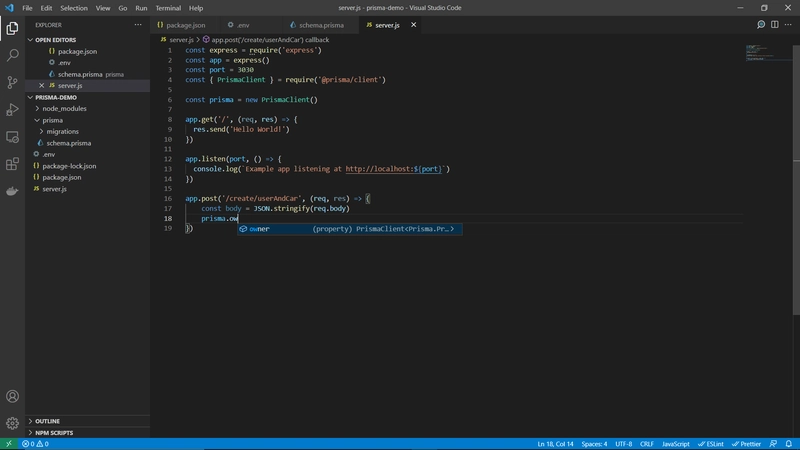Open the View menu

point(103,8)
